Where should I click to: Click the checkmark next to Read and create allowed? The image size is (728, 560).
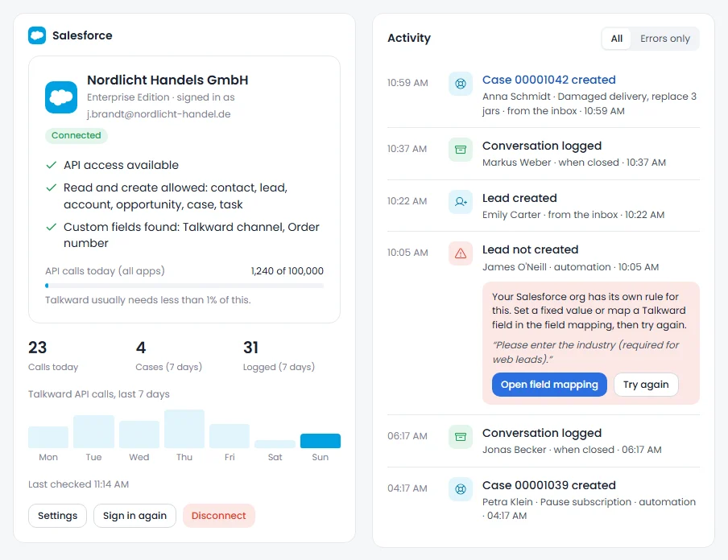coord(52,187)
